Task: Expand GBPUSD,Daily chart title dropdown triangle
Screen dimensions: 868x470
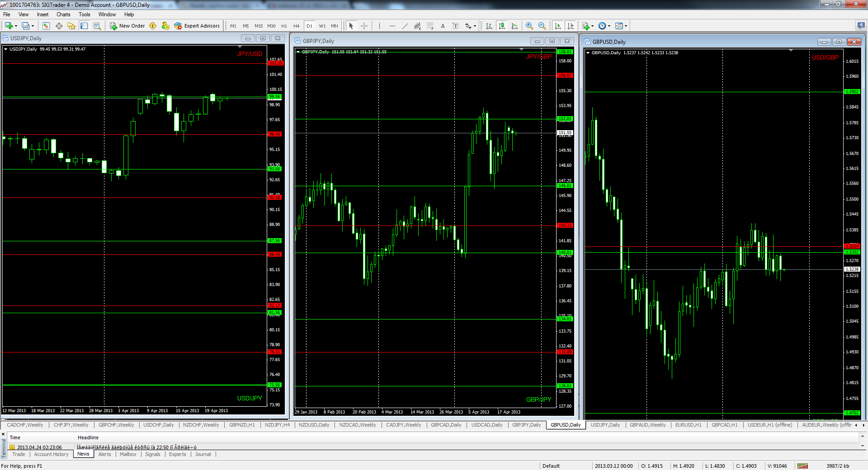Action: [588, 53]
